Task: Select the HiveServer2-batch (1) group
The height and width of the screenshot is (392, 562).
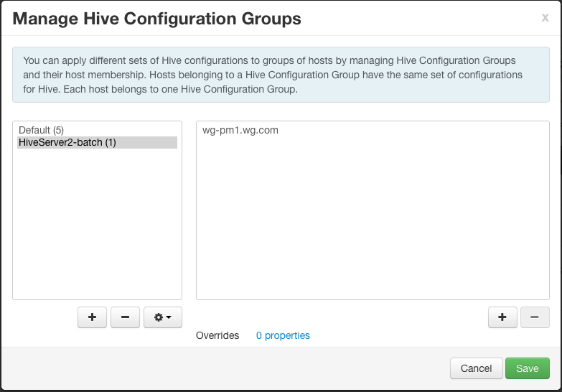Action: tap(97, 142)
